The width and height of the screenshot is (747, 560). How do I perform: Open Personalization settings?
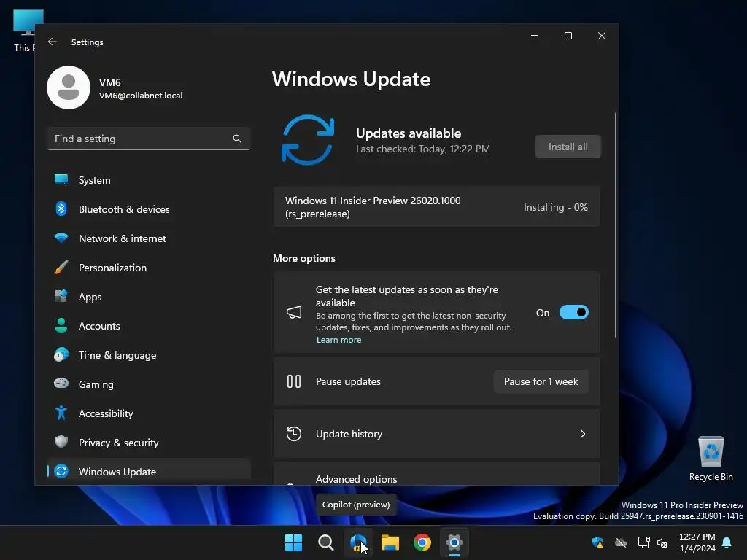click(149, 268)
